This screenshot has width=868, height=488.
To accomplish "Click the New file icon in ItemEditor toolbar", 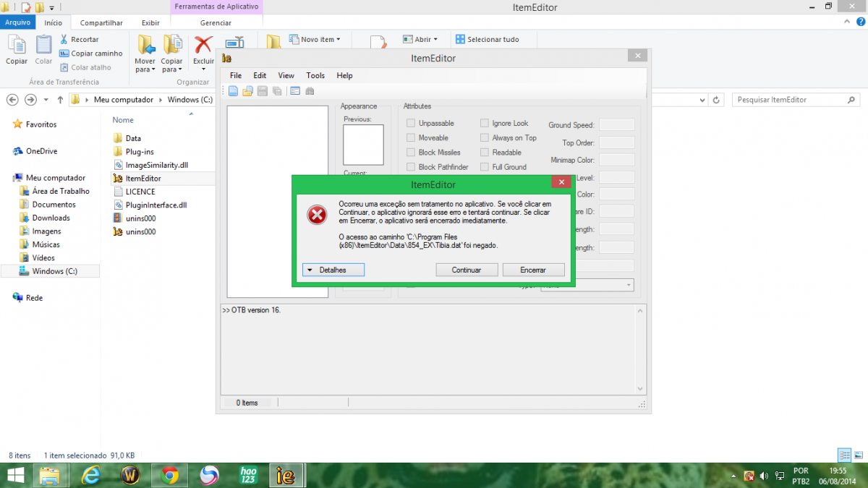I will coord(233,91).
